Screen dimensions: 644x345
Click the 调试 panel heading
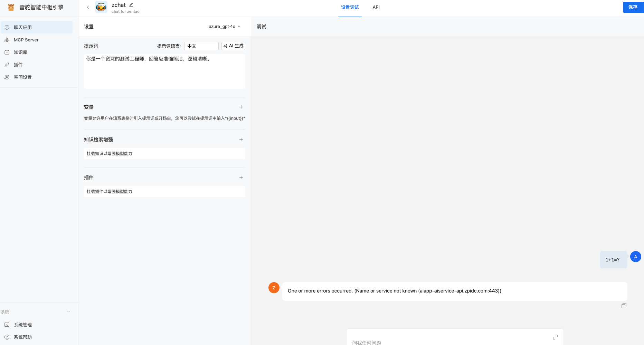tap(262, 27)
